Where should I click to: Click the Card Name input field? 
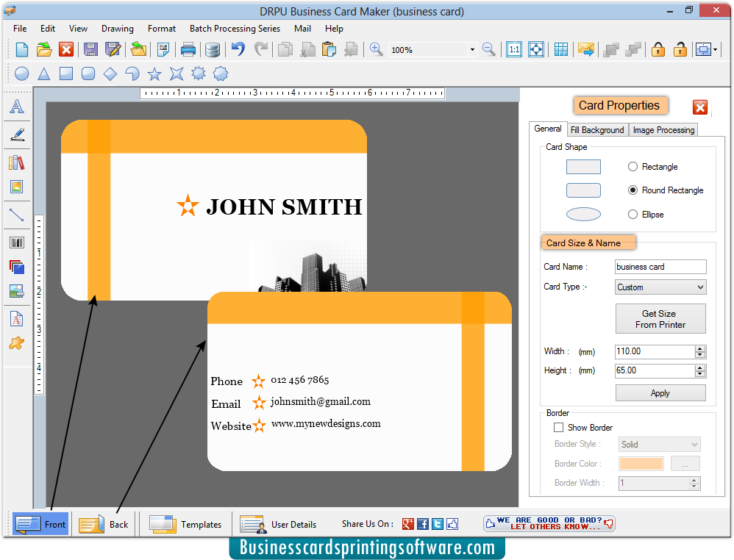click(660, 267)
